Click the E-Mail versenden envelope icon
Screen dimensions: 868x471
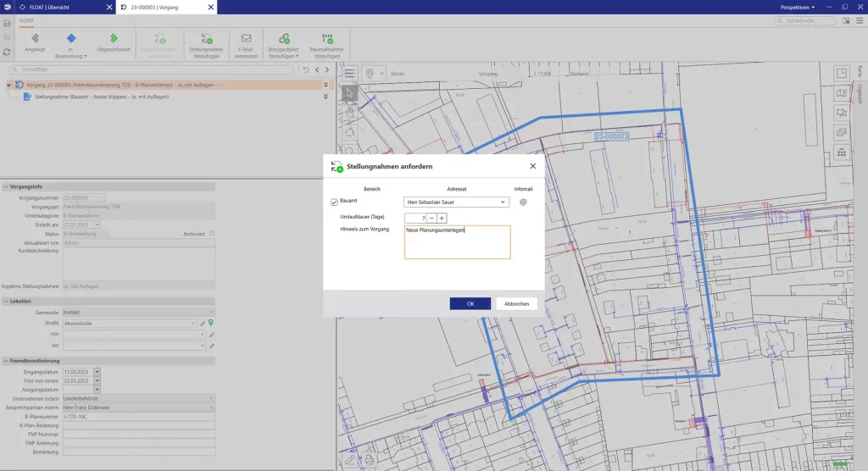pos(246,39)
